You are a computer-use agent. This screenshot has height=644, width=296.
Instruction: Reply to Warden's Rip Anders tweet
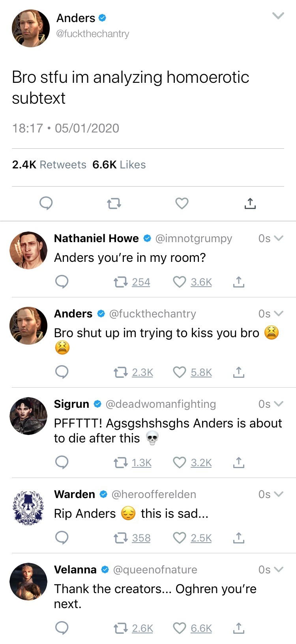[x=62, y=538]
